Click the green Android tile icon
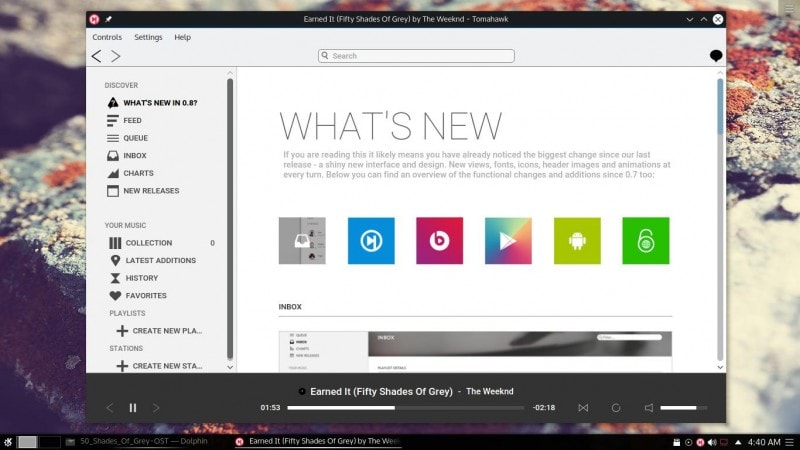This screenshot has height=450, width=800. [x=577, y=241]
